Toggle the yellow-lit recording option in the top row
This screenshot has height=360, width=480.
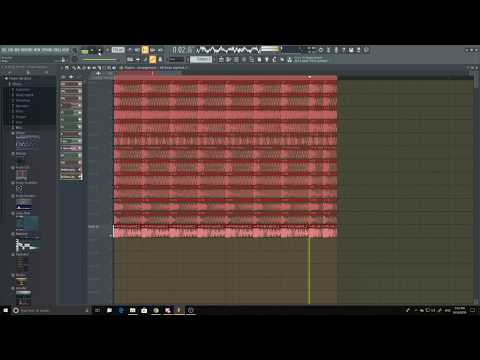[145, 50]
